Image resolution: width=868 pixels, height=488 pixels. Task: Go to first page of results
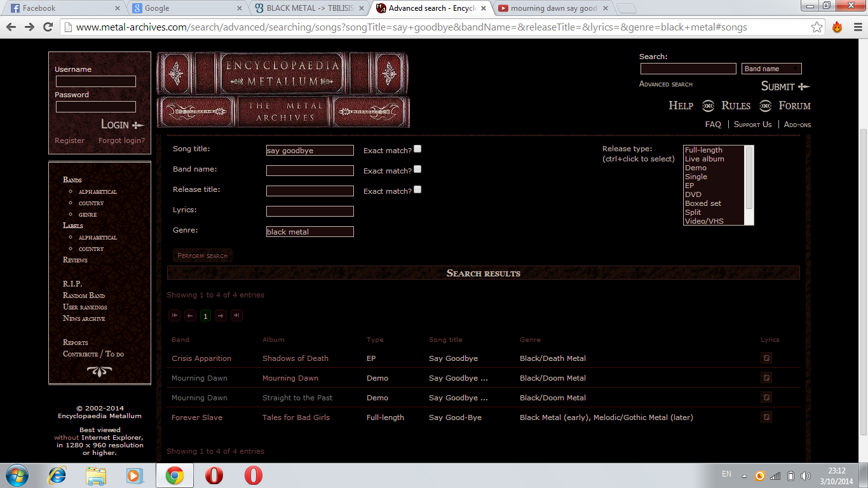[174, 316]
